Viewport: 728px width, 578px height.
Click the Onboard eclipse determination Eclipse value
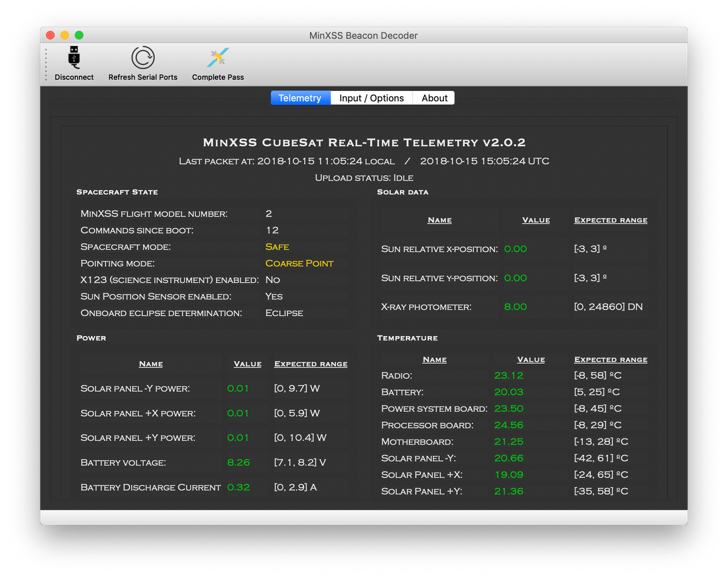[284, 313]
